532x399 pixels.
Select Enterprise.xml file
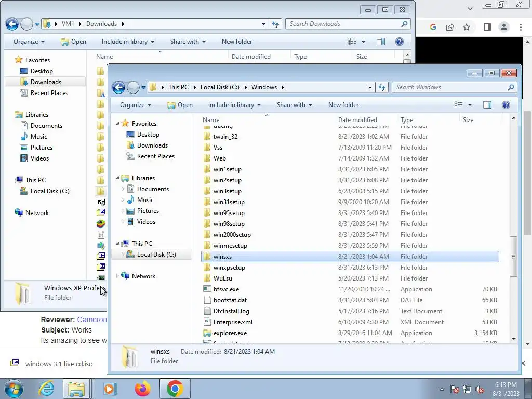[350, 322]
